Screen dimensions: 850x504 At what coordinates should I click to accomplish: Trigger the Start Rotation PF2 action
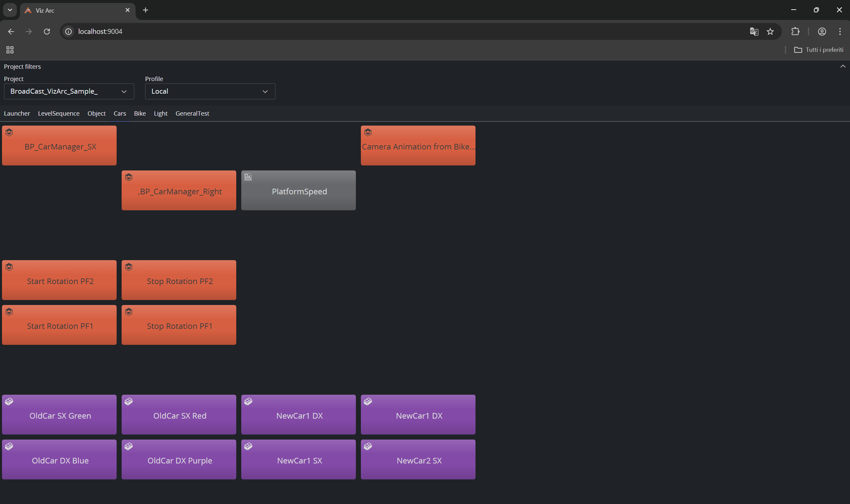pos(59,280)
